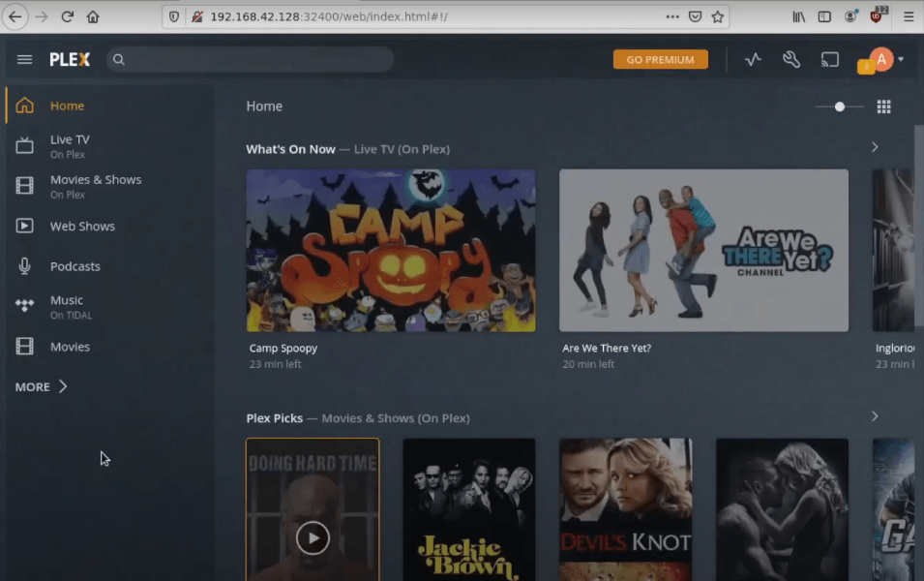Click the Movies library film icon

[x=25, y=347]
